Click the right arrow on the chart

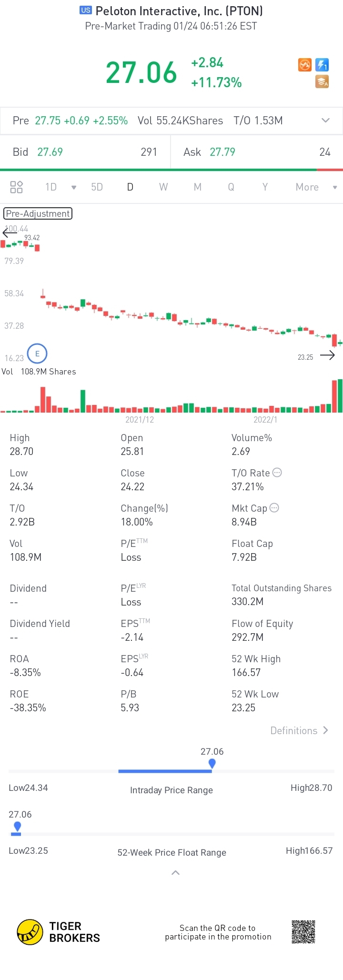(x=327, y=355)
